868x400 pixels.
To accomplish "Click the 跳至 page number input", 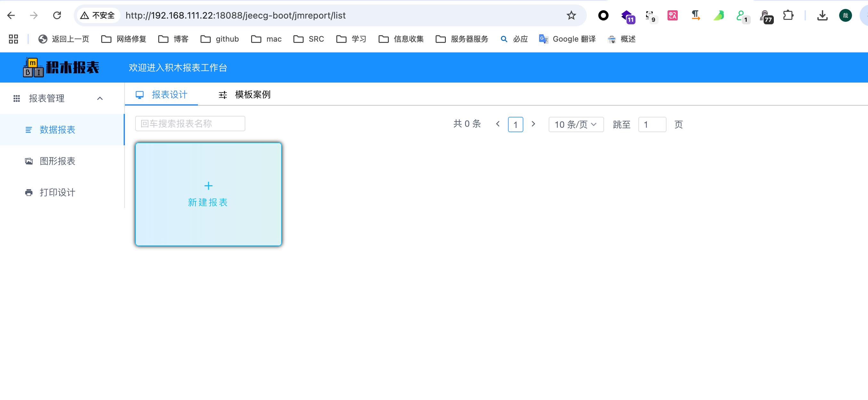I will tap(652, 124).
